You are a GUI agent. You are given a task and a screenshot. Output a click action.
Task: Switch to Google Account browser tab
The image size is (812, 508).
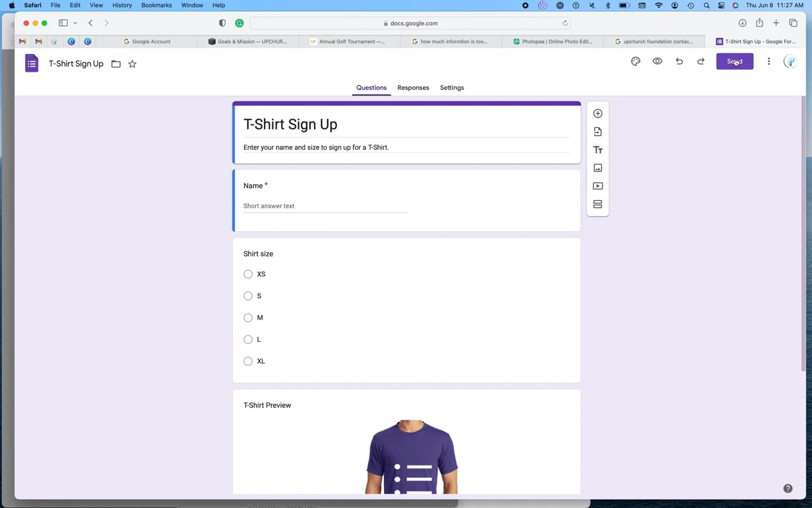147,41
